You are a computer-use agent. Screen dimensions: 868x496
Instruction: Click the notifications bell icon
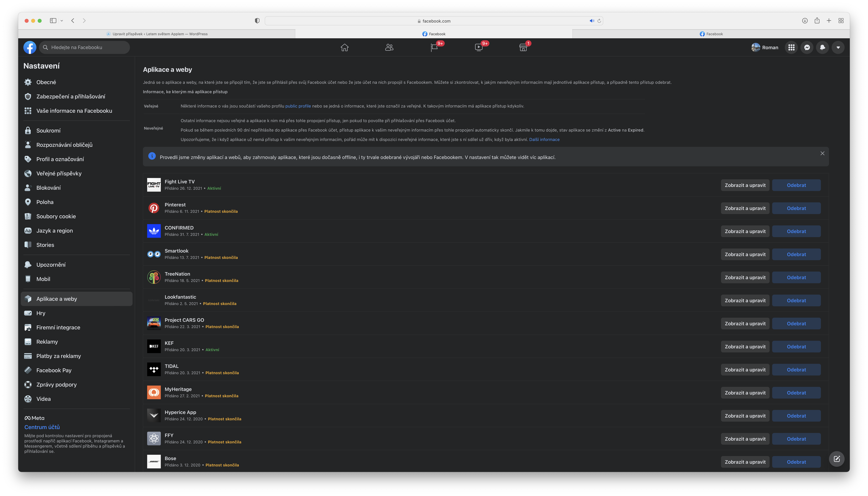point(822,47)
